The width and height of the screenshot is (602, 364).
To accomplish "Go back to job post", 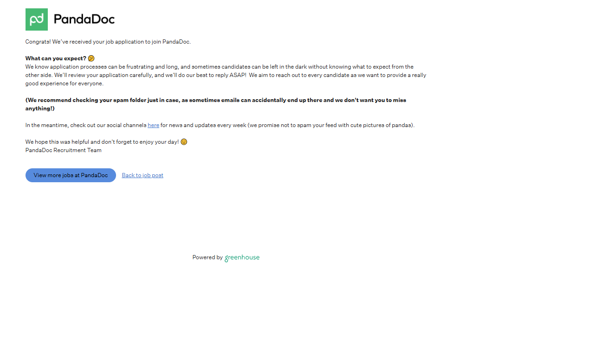I will pyautogui.click(x=142, y=175).
